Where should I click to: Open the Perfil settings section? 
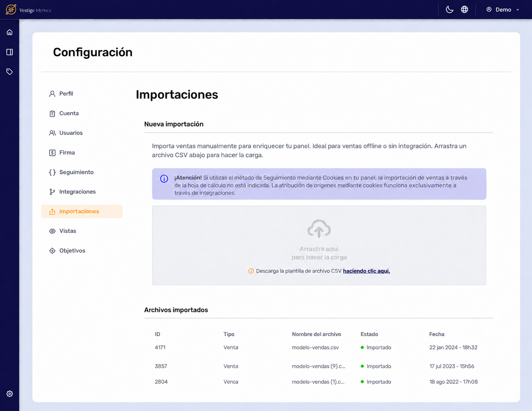[82, 94]
